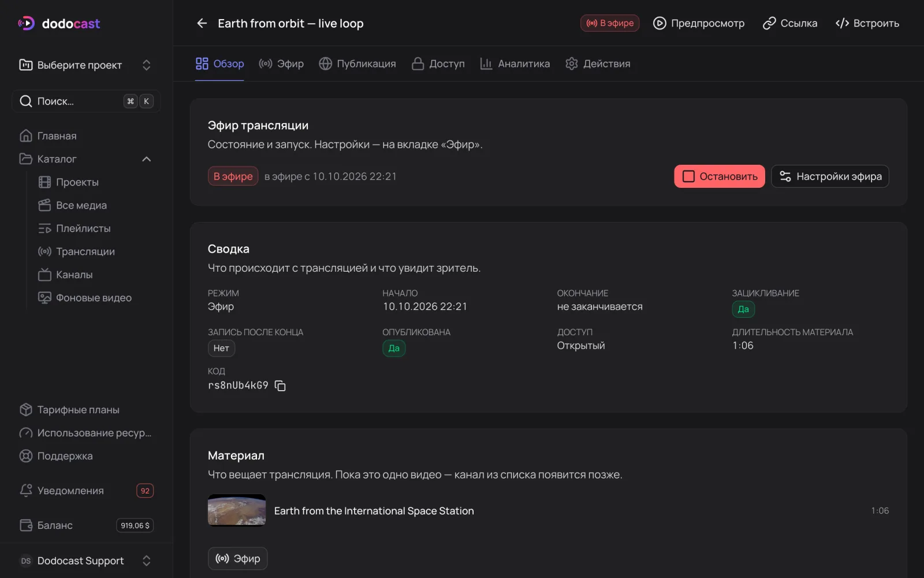Open Предпросмотр preview
The image size is (924, 578).
coord(699,23)
